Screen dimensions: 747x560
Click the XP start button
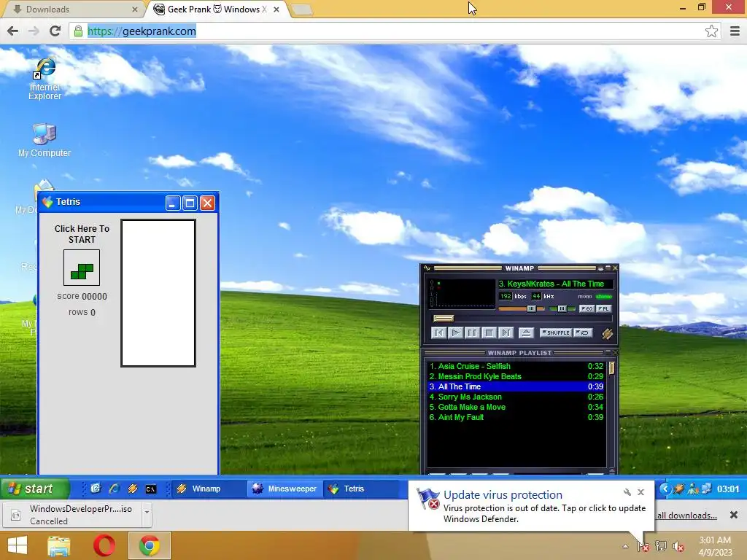pyautogui.click(x=34, y=489)
